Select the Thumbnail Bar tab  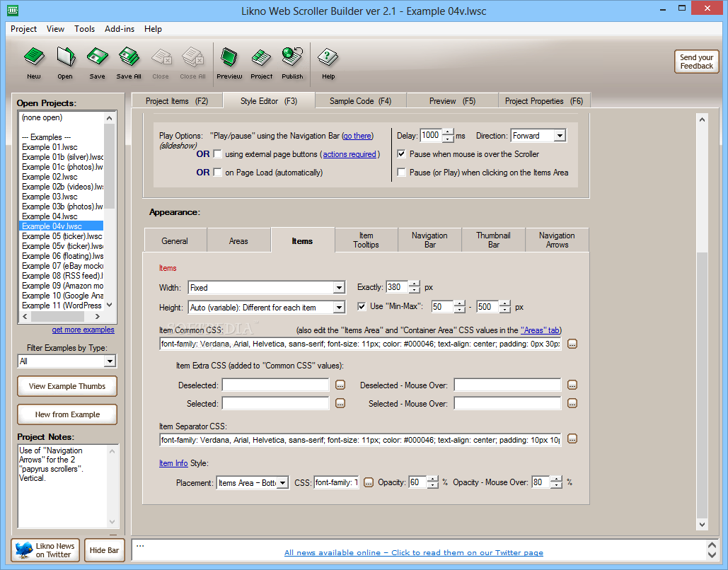tap(493, 240)
